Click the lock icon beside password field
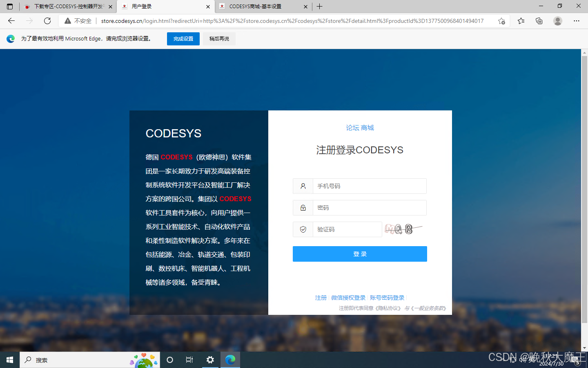 point(303,208)
